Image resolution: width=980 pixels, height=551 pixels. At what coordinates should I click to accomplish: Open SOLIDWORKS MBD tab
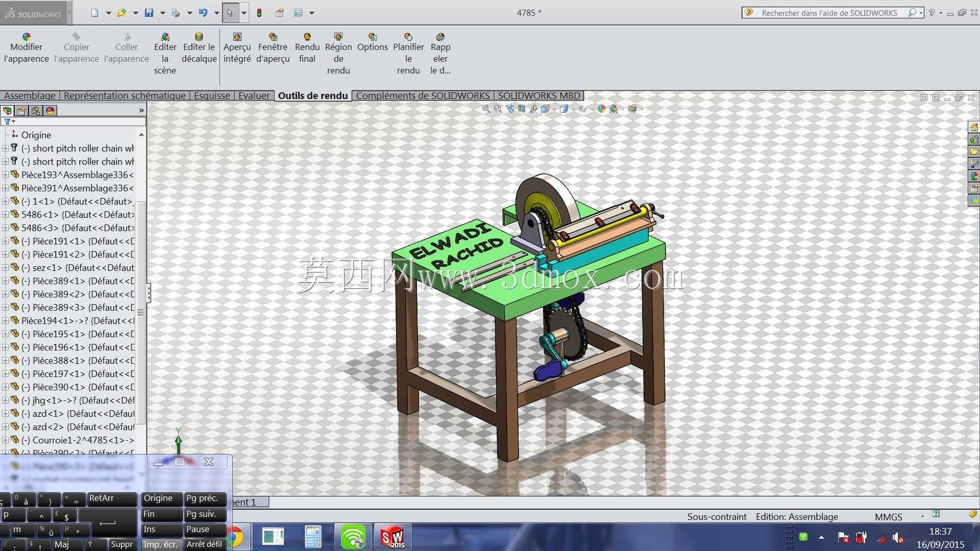click(539, 96)
